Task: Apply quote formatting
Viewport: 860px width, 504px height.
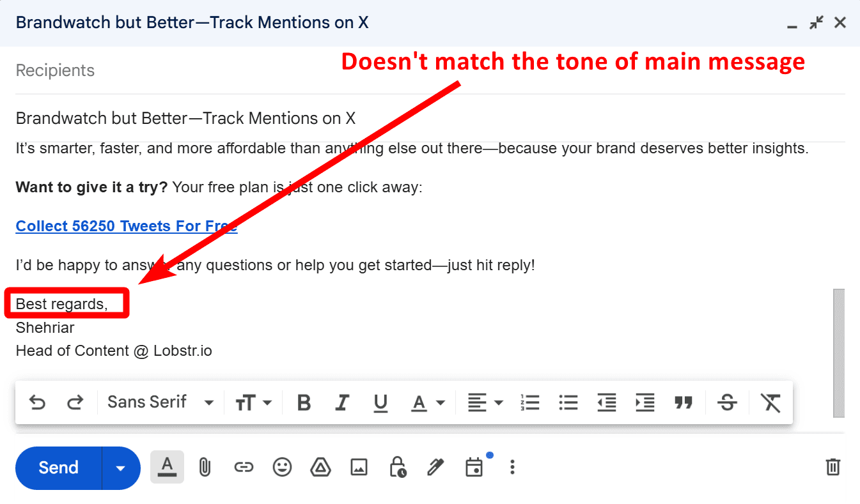Action: [684, 402]
